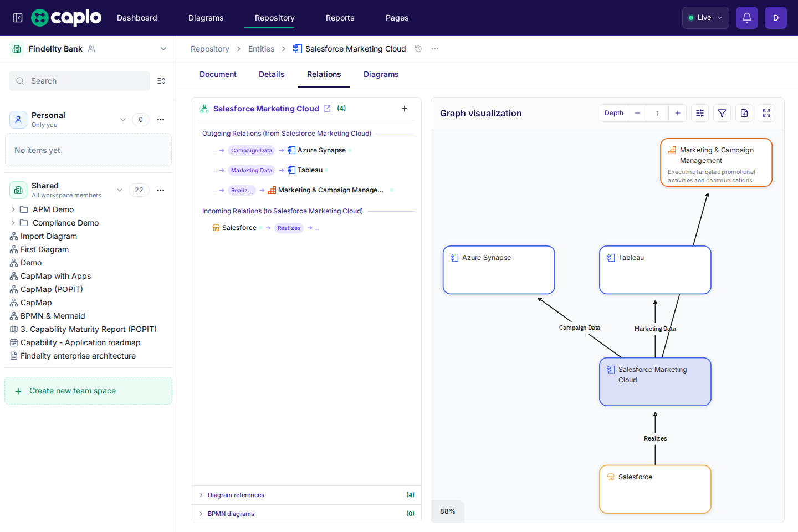Open Import Diagram item

[49, 236]
